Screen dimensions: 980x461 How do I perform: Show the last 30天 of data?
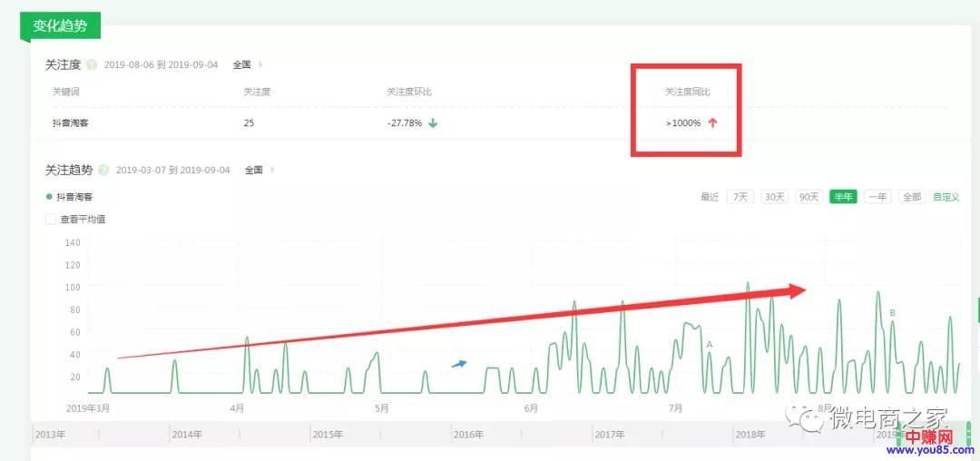[773, 197]
